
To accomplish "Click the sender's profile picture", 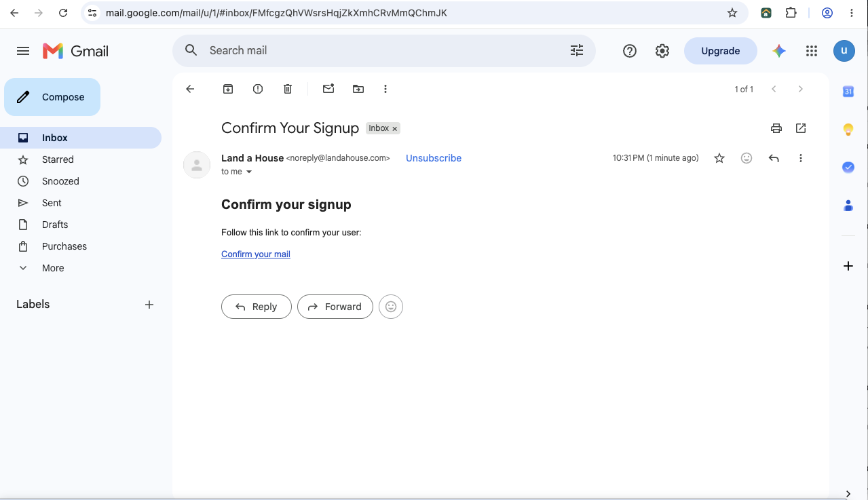I will click(197, 165).
